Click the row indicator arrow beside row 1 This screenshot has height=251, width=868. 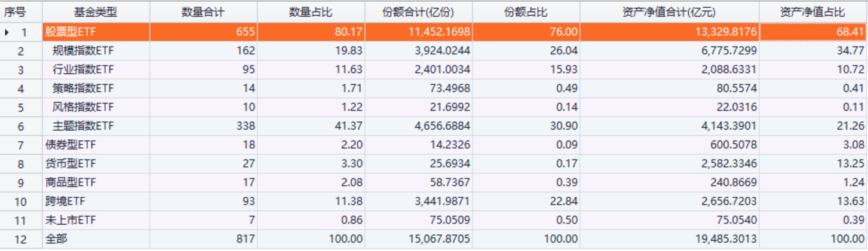click(x=7, y=32)
